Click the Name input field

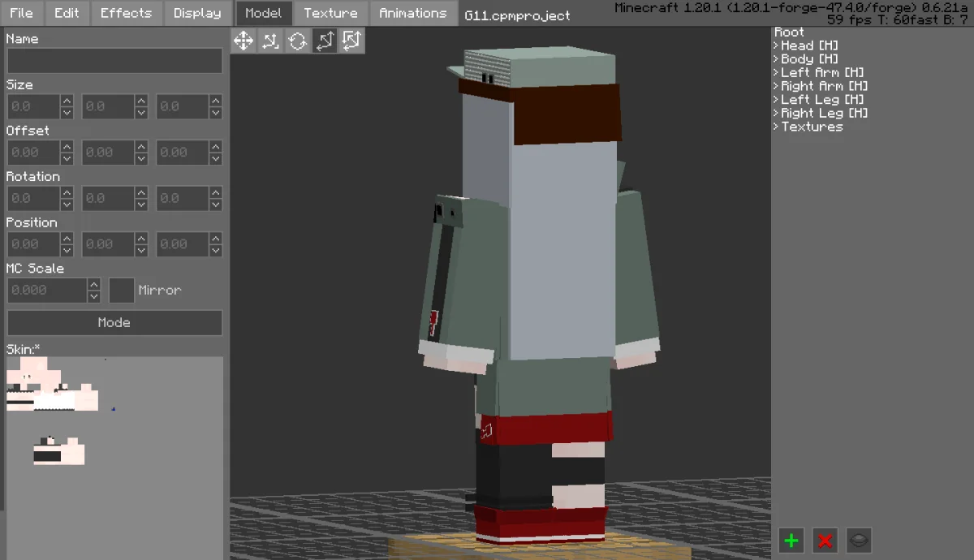point(114,61)
